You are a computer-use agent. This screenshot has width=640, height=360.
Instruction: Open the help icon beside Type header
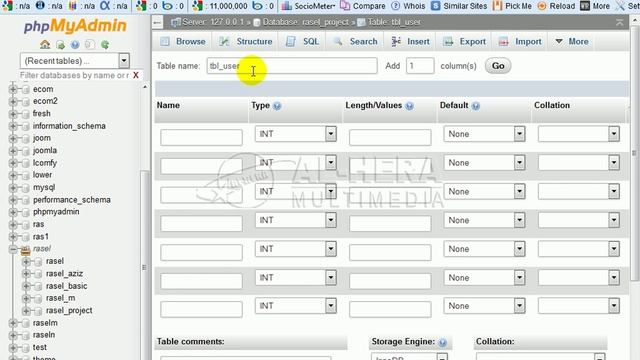pyautogui.click(x=277, y=106)
